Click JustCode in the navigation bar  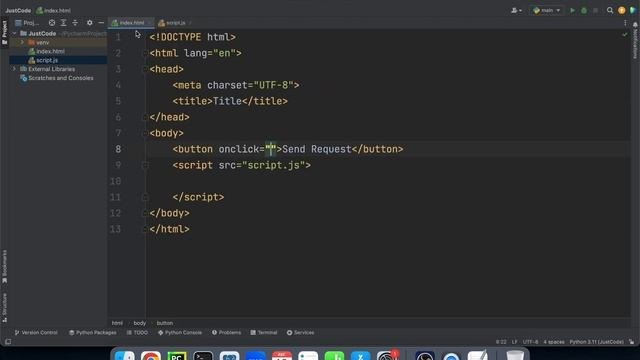coord(18,11)
